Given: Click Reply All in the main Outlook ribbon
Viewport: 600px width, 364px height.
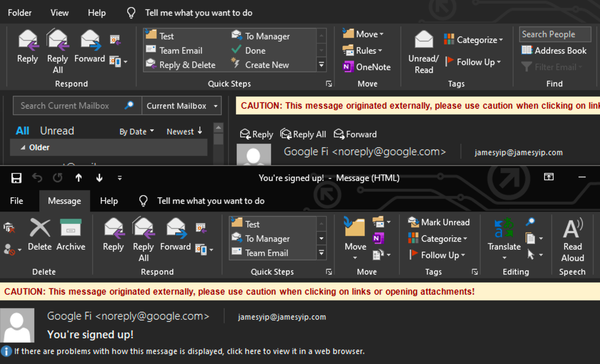Looking at the screenshot, I should coord(58,51).
